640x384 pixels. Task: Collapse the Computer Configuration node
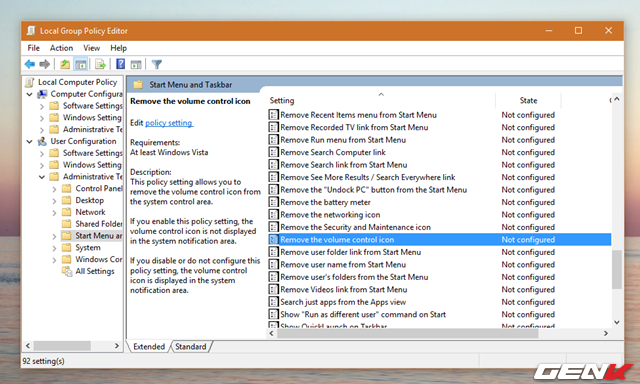tap(29, 94)
